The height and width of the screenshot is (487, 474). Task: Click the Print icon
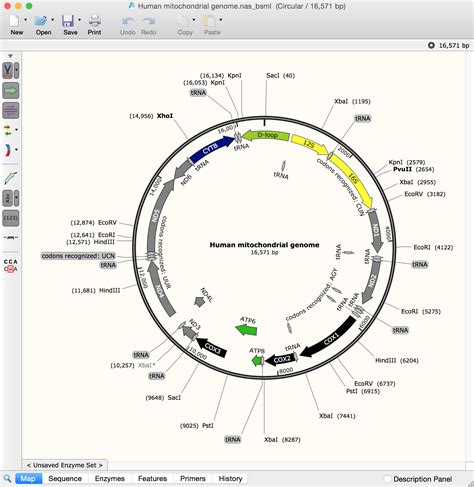[95, 21]
